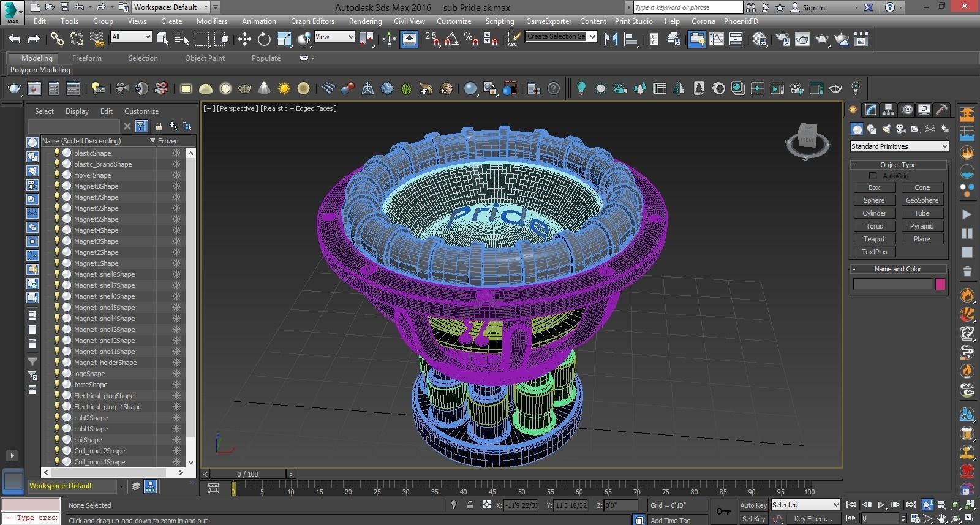Open the Modify command panel tab
Viewport: 980px width, 525px height.
pyautogui.click(x=870, y=110)
